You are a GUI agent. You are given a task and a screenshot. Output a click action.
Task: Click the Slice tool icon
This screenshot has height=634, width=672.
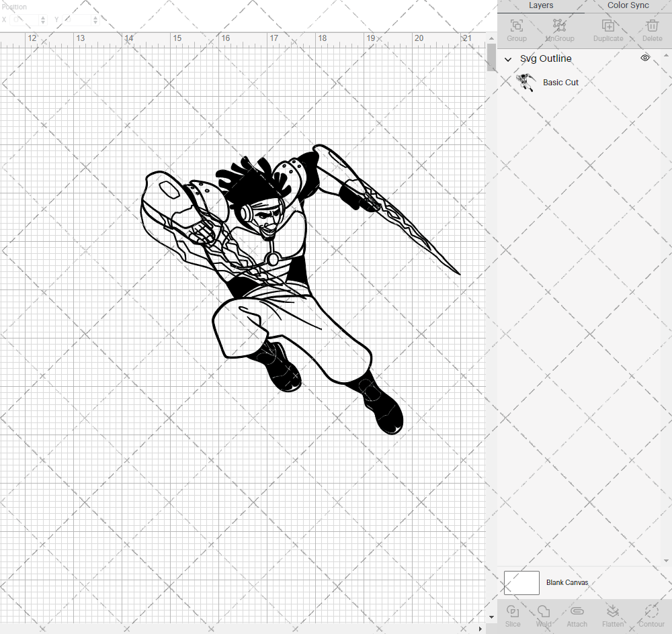point(513,611)
